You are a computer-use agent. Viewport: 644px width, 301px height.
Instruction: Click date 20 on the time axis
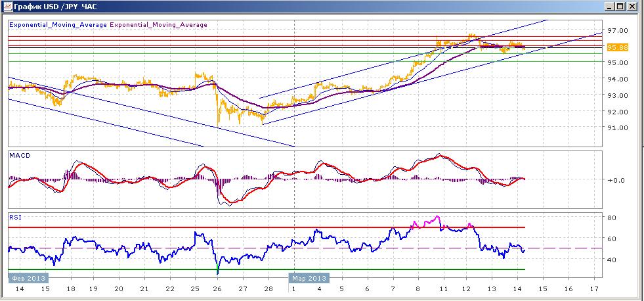pos(119,289)
